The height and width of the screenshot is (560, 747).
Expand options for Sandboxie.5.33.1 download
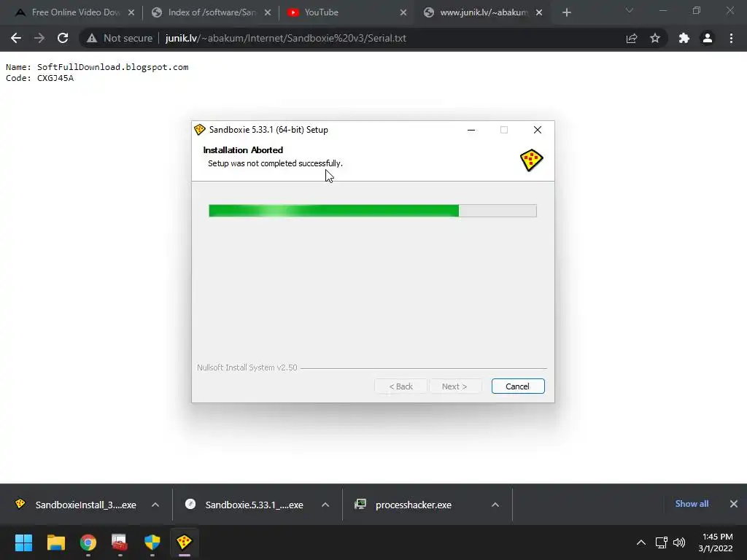325,505
